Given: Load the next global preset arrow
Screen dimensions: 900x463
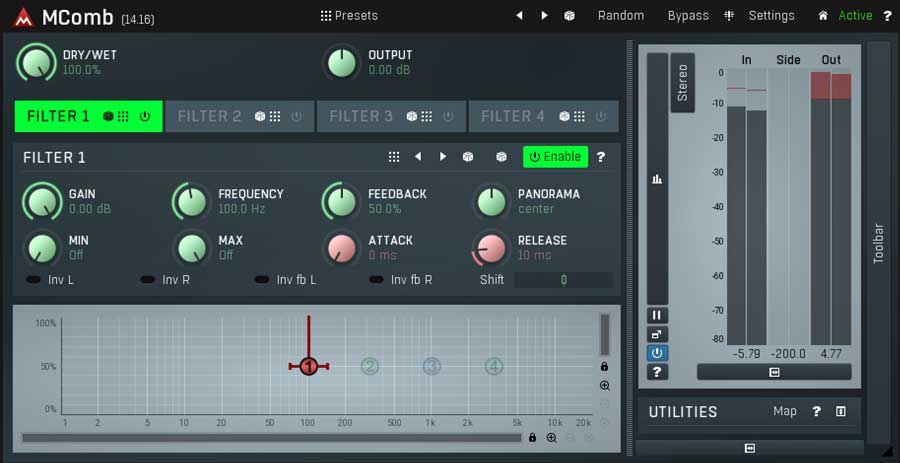Looking at the screenshot, I should coord(544,15).
